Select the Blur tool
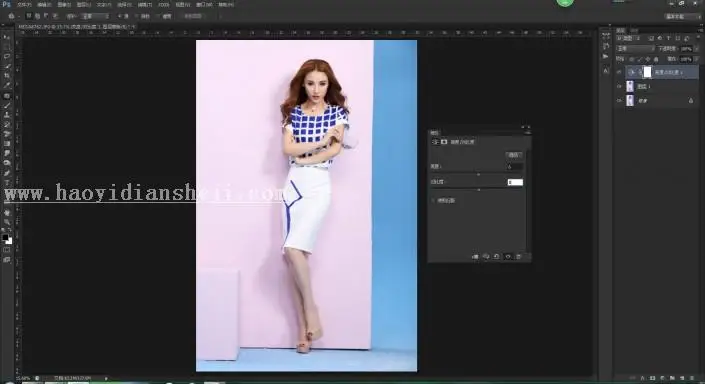Screen dimensions: 705x384 tap(7, 153)
